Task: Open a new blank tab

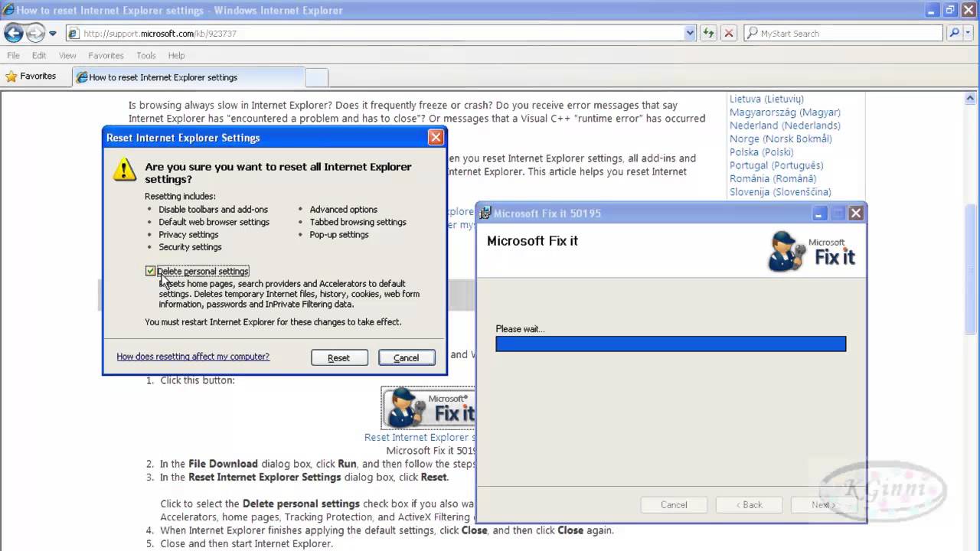Action: 317,77
